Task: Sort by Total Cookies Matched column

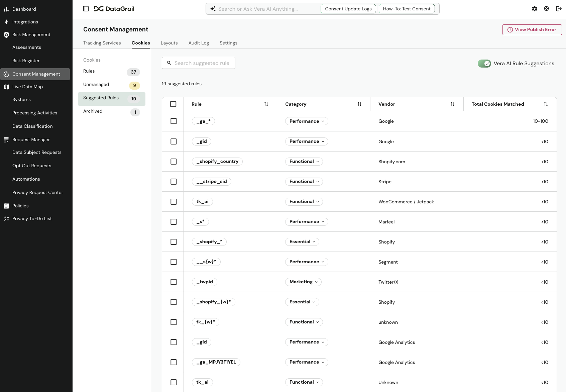Action: (546, 104)
